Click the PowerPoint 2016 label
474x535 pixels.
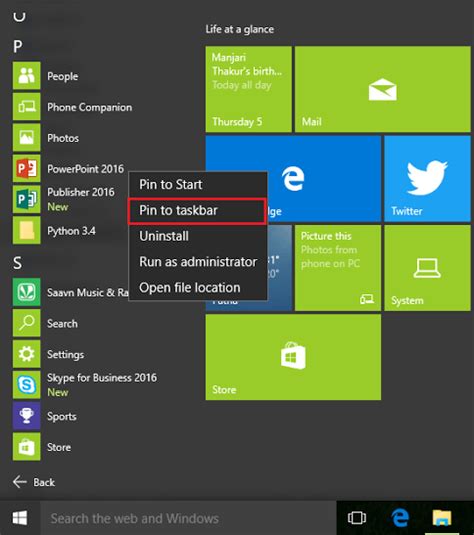(86, 169)
